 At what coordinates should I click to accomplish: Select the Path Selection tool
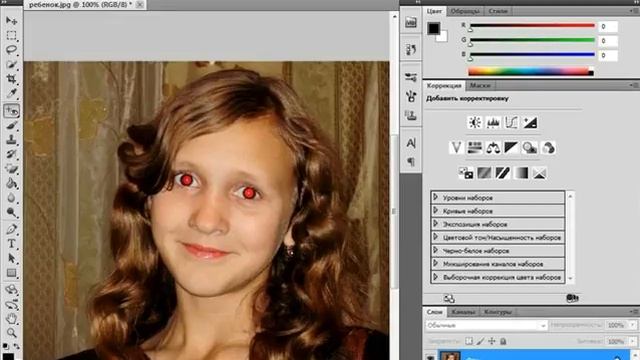click(x=11, y=258)
